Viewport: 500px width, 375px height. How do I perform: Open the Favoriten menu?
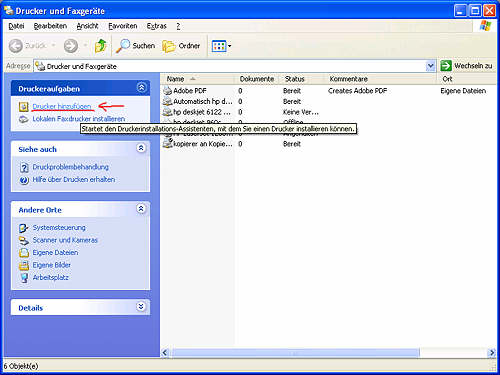click(x=123, y=26)
